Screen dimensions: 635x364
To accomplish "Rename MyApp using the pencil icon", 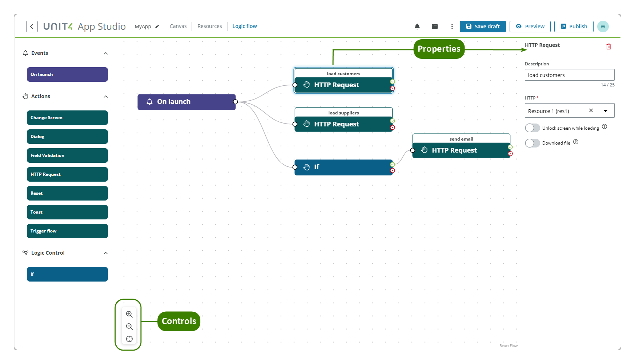I will (x=157, y=26).
